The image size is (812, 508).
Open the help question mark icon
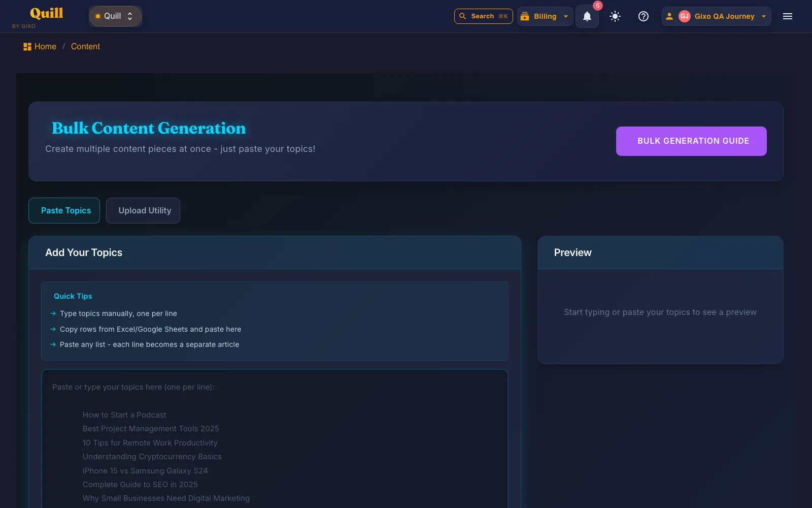pos(644,16)
